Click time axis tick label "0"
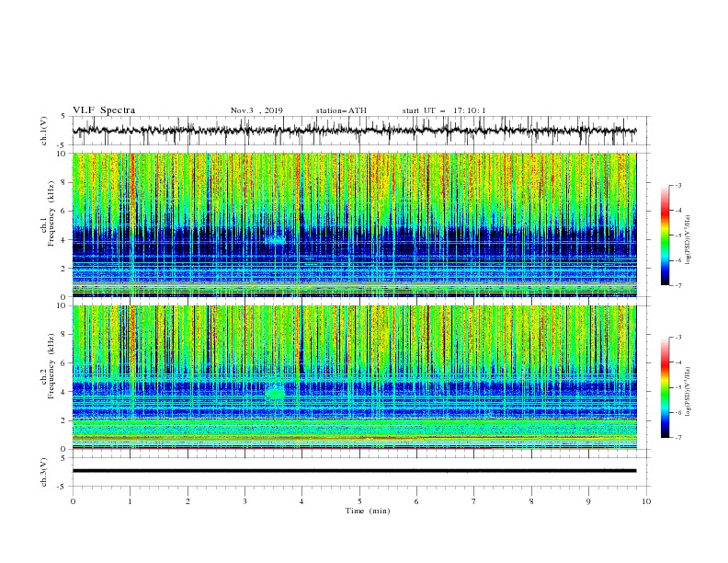Screen dimensions: 728x563 pos(73,501)
